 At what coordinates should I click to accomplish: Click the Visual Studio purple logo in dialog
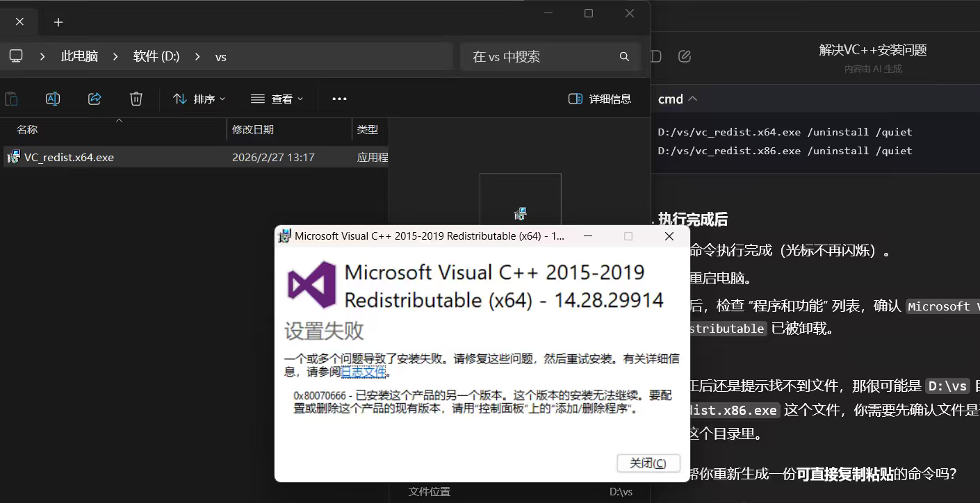pos(311,285)
